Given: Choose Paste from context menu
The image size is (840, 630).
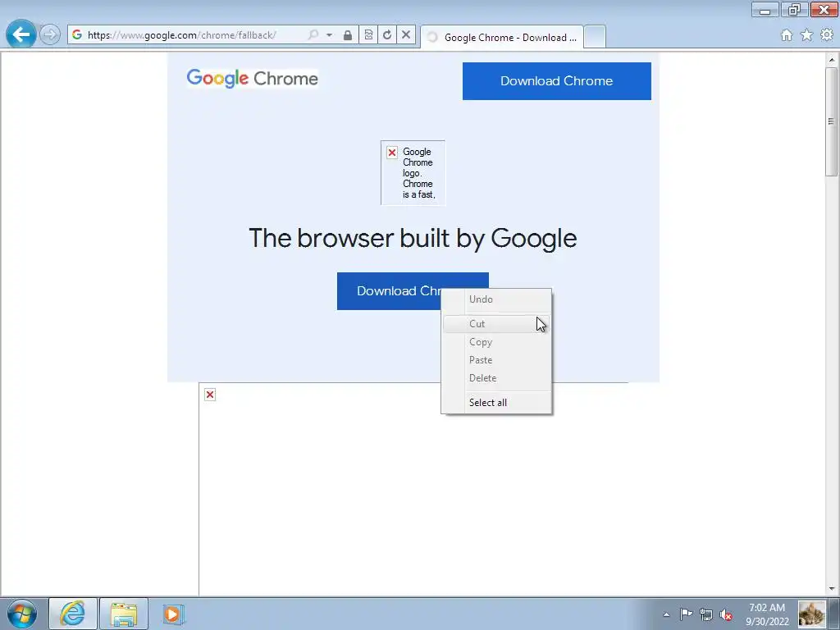Looking at the screenshot, I should pos(496,360).
